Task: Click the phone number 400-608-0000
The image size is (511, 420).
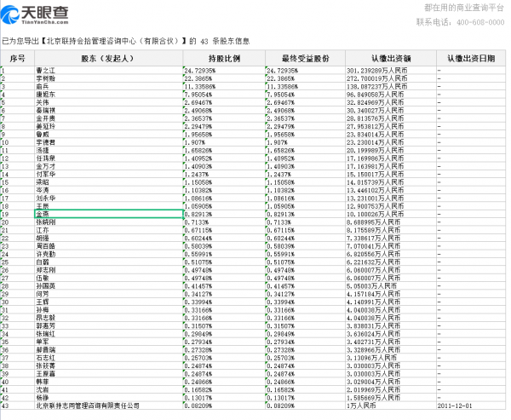Action: point(480,22)
